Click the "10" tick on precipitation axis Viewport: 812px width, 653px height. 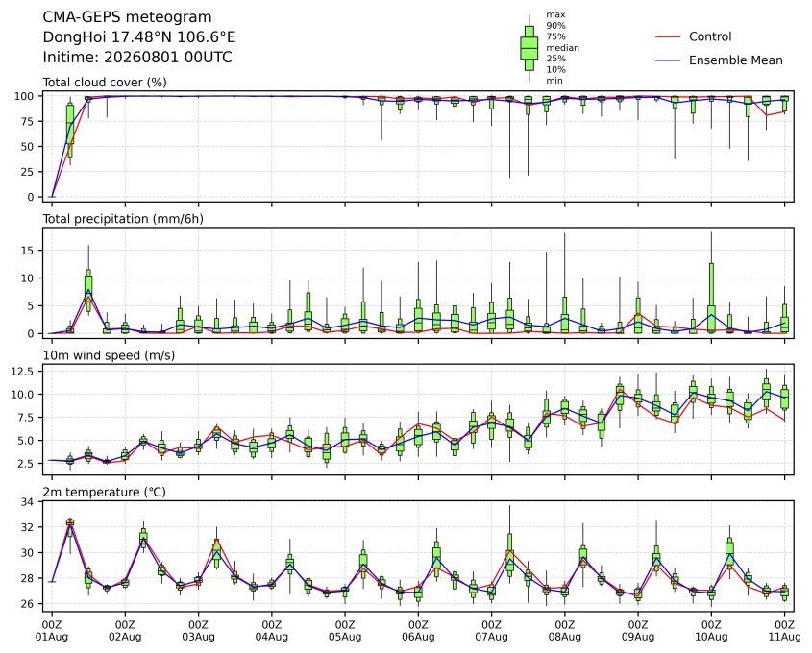28,278
